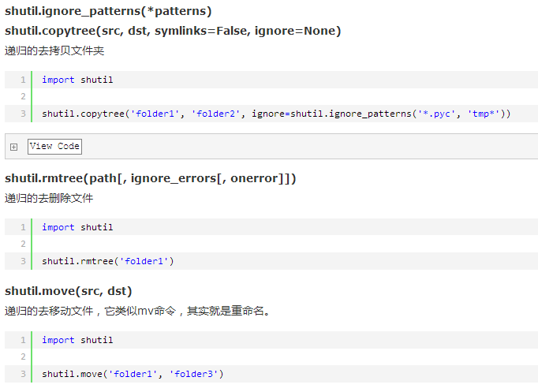Click the shutil.rmtree('folder1') code line
The image size is (538, 392).
108,261
